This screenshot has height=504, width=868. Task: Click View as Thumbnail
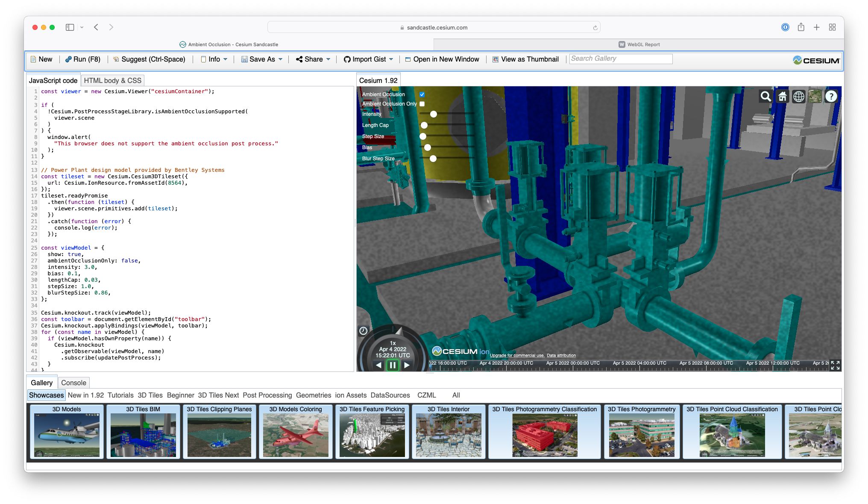(x=525, y=59)
